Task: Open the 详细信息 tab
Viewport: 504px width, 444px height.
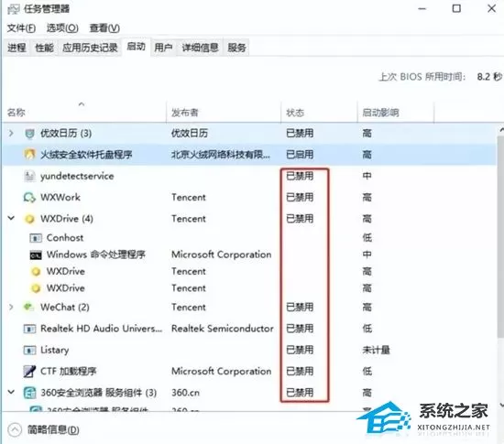Action: [201, 48]
